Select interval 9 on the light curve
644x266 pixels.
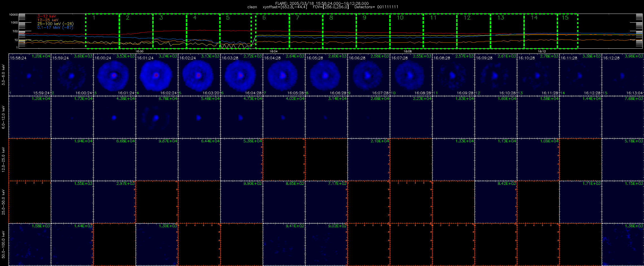(373, 31)
